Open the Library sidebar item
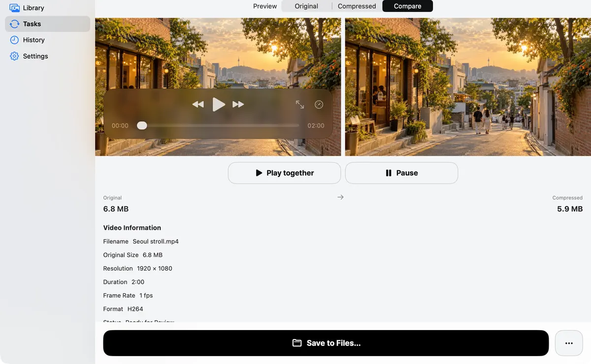591x364 pixels. tap(47, 8)
